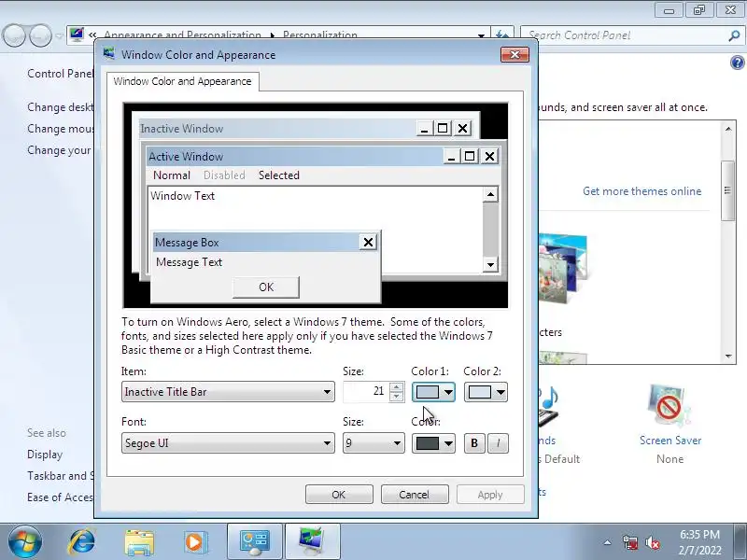Open Screen Saver settings icon
Viewport: 747px width, 560px height.
click(669, 406)
